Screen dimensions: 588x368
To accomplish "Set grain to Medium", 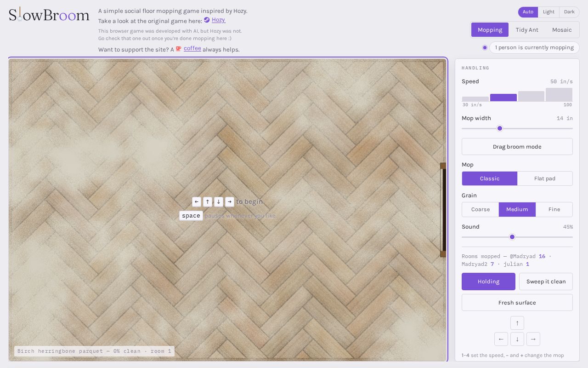I will tap(517, 209).
